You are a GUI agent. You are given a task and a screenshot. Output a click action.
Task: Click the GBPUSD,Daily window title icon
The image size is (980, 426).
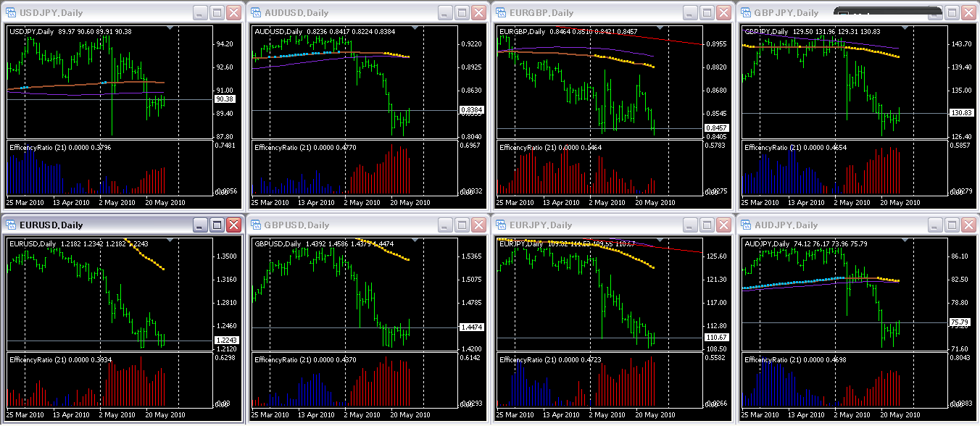255,225
